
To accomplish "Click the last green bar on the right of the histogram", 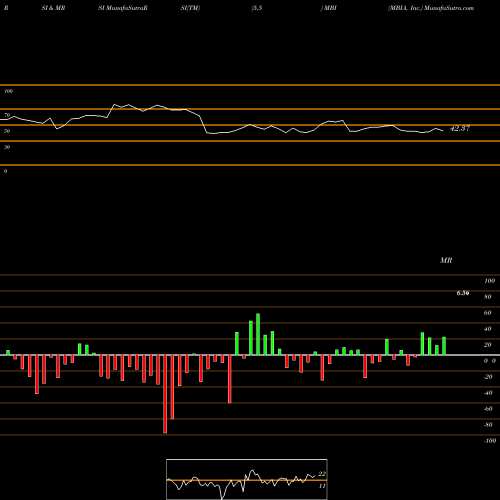I will click(x=444, y=346).
